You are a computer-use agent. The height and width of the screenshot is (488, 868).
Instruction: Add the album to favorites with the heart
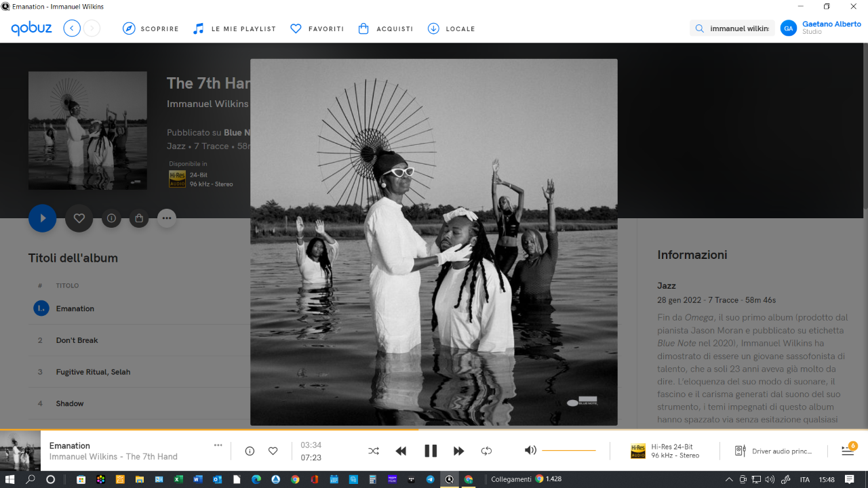pos(79,218)
